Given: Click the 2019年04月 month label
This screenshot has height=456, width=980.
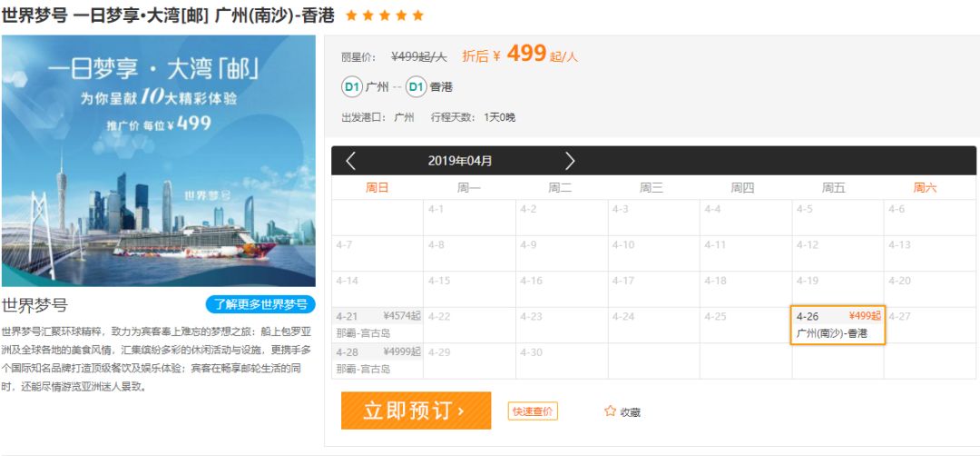Looking at the screenshot, I should click(460, 161).
